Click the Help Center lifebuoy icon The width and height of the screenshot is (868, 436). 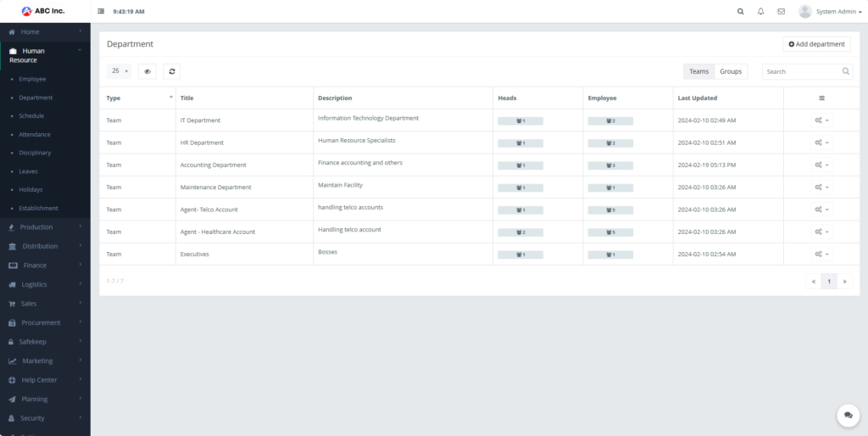[12, 380]
